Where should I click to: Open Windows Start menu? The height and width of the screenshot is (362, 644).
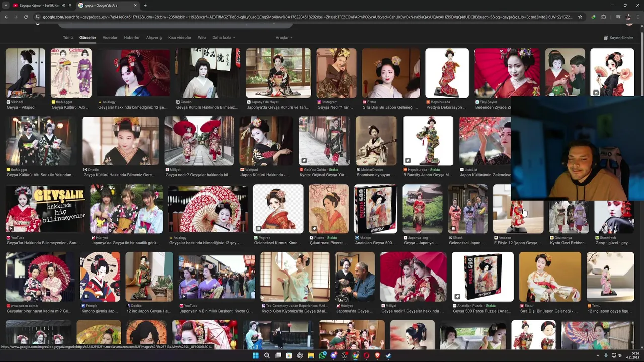[x=255, y=356]
